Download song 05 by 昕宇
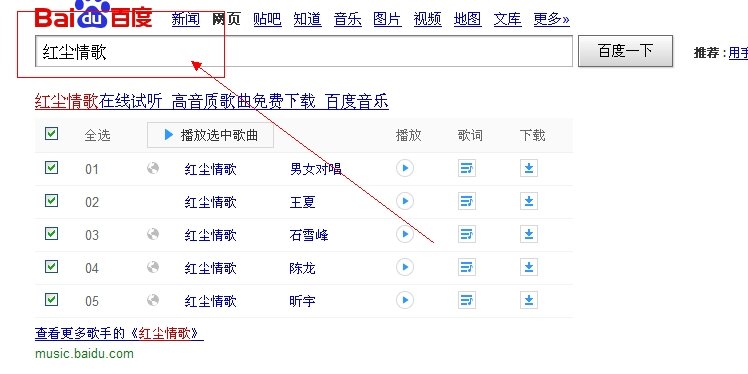The image size is (748, 374). 529,300
